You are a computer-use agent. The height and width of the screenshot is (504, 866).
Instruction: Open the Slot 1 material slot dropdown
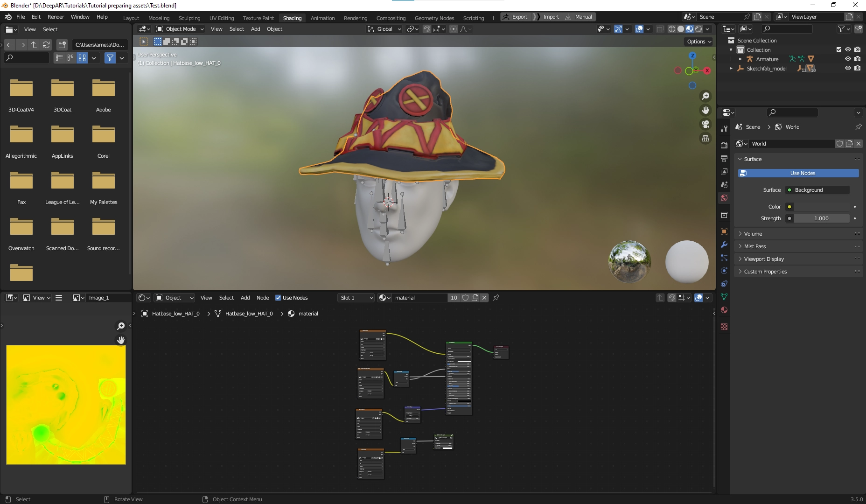coord(356,298)
